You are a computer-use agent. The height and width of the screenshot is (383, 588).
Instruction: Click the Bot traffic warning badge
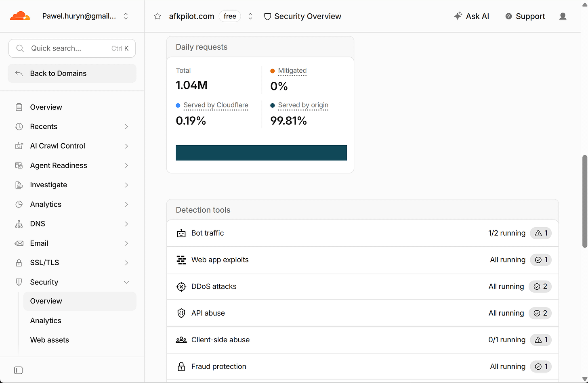(x=541, y=233)
